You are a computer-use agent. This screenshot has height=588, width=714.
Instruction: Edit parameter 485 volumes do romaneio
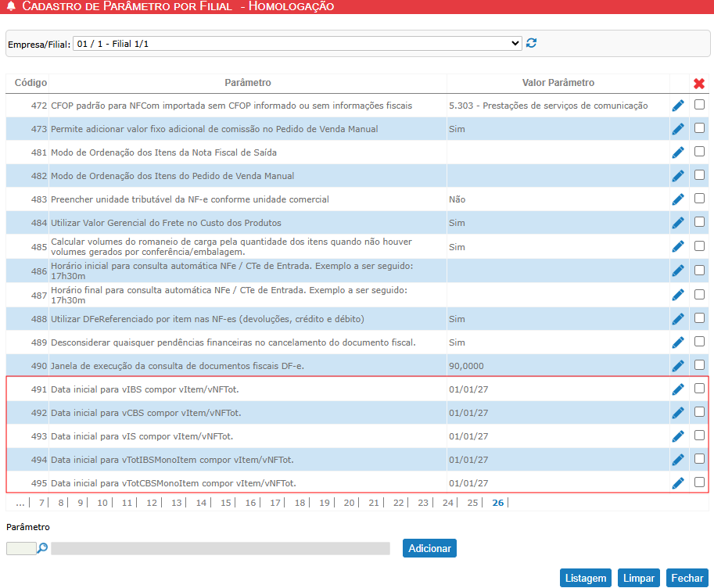[678, 246]
